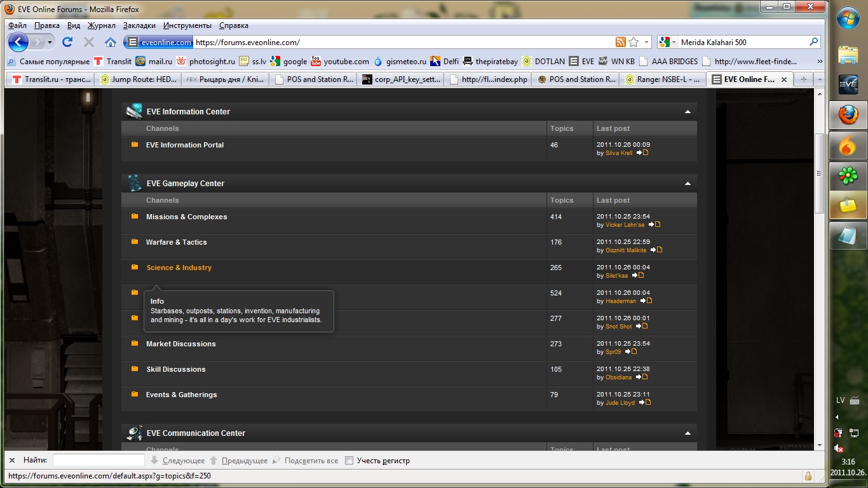Launch EVE from the taskbar icon
868x488 pixels.
[x=848, y=85]
